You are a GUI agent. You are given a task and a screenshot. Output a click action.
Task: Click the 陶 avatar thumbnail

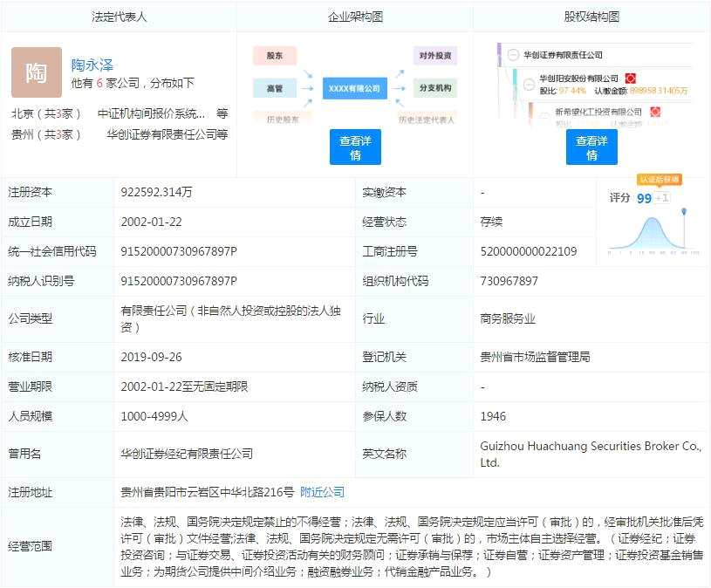[x=37, y=72]
